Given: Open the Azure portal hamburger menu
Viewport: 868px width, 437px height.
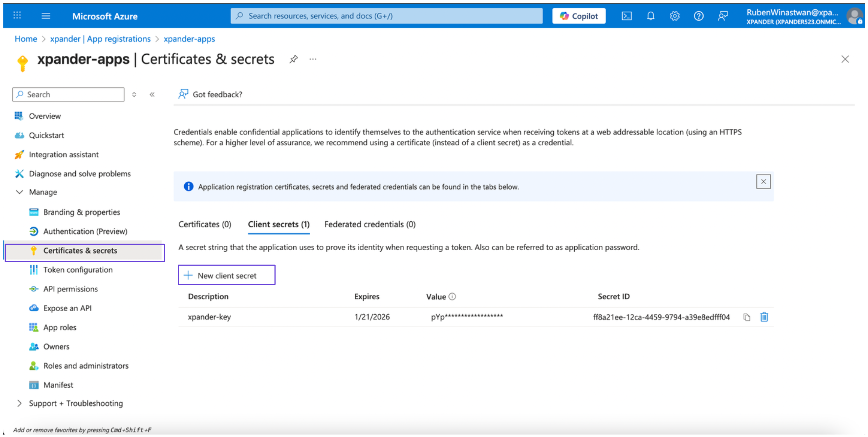Looking at the screenshot, I should tap(46, 16).
